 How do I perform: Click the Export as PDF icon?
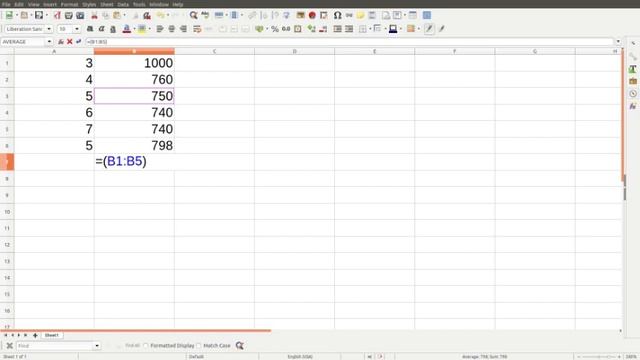57,16
